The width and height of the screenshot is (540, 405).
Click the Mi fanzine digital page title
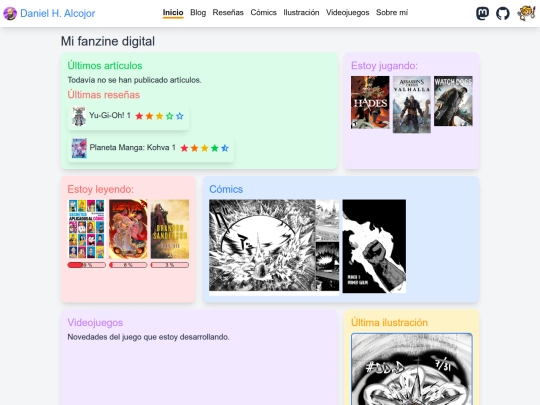(108, 41)
